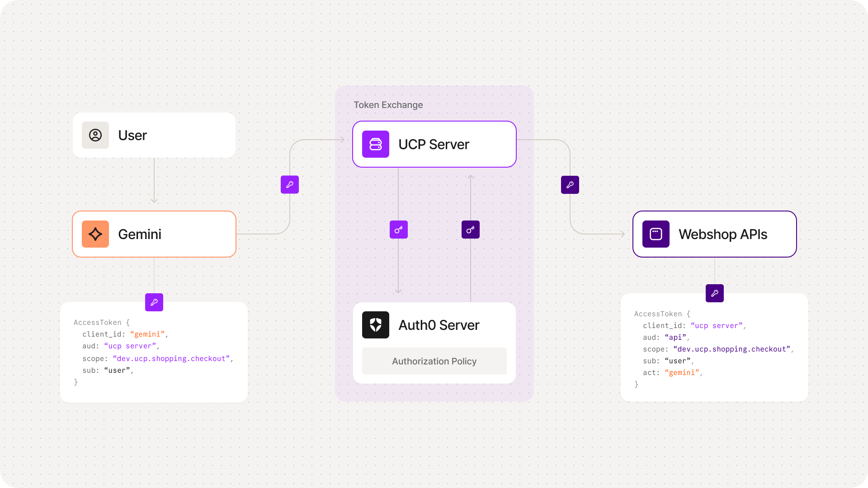This screenshot has width=868, height=488.
Task: Click the purple UCP Server stack icon
Action: pos(376,144)
